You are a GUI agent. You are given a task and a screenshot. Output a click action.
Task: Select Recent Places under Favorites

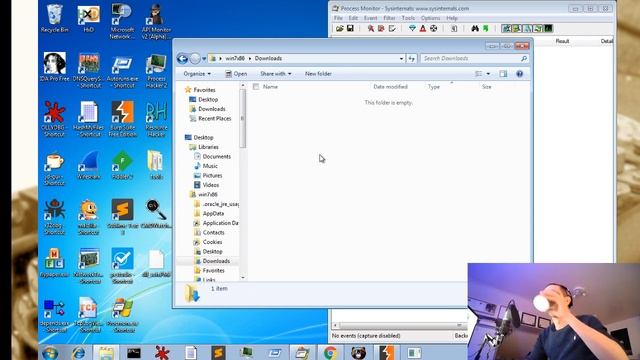[210, 119]
